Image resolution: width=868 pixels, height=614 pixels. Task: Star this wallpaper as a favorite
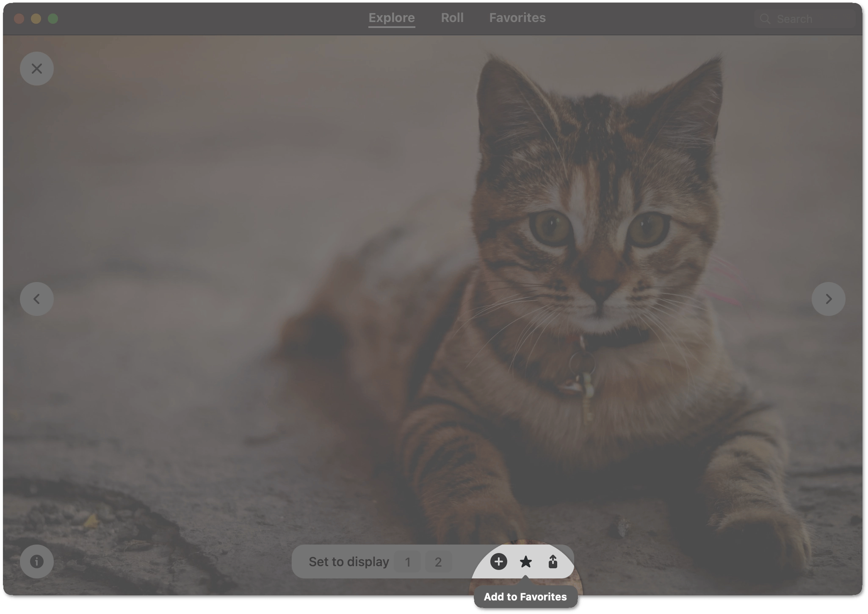tap(525, 561)
